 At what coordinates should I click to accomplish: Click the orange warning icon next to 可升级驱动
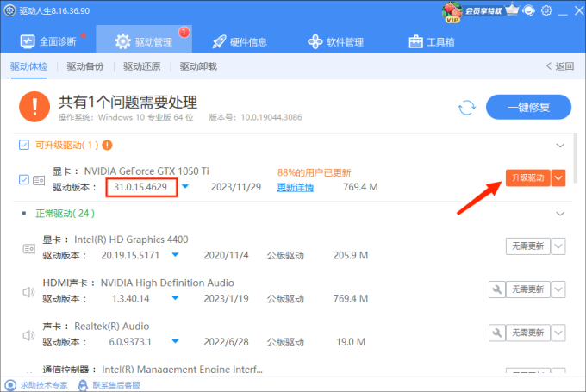pyautogui.click(x=108, y=145)
